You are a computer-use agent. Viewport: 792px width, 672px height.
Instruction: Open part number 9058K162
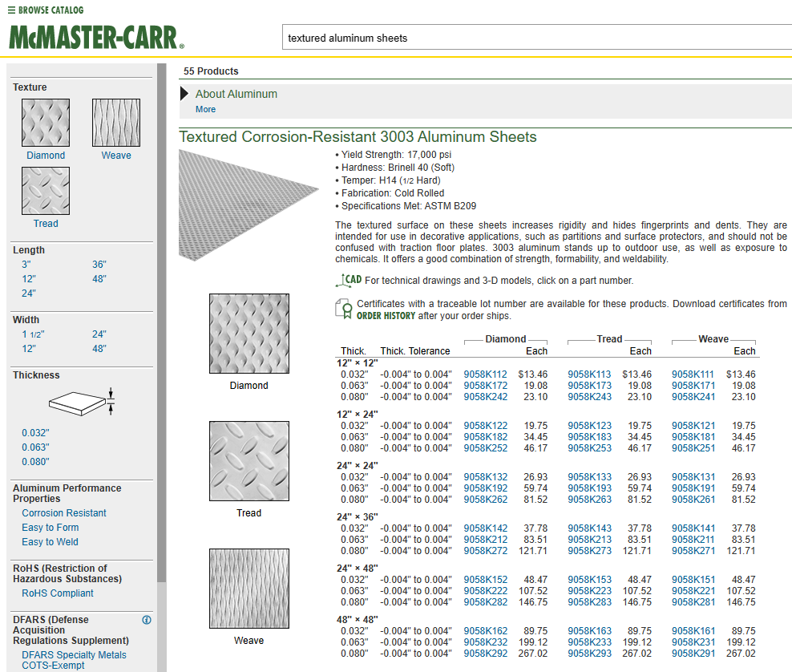486,631
